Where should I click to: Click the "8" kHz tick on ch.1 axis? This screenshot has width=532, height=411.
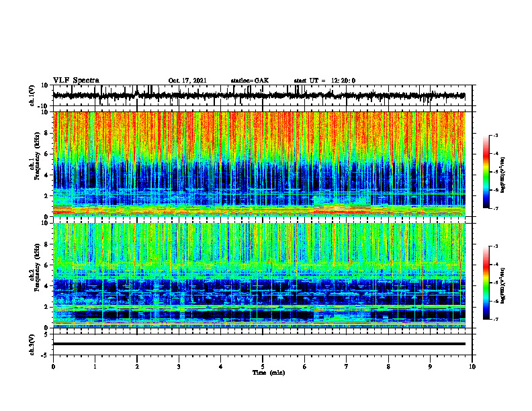tap(46, 133)
